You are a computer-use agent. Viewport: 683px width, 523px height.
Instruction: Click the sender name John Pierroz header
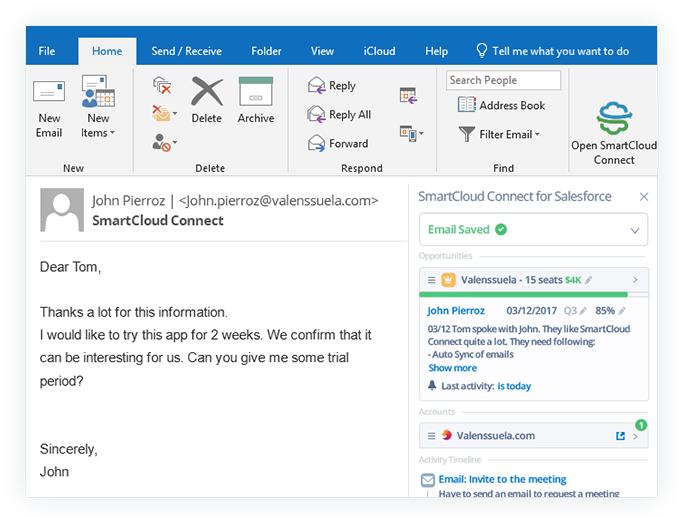128,200
